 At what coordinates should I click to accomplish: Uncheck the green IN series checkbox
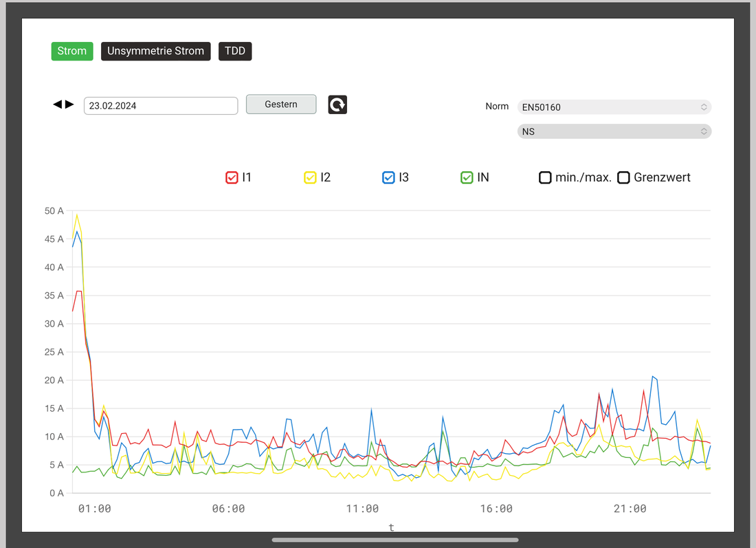click(467, 177)
